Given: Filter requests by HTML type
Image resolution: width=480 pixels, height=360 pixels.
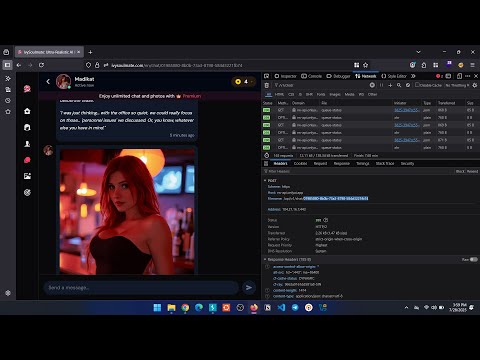Looking at the screenshot, I should [x=279, y=94].
